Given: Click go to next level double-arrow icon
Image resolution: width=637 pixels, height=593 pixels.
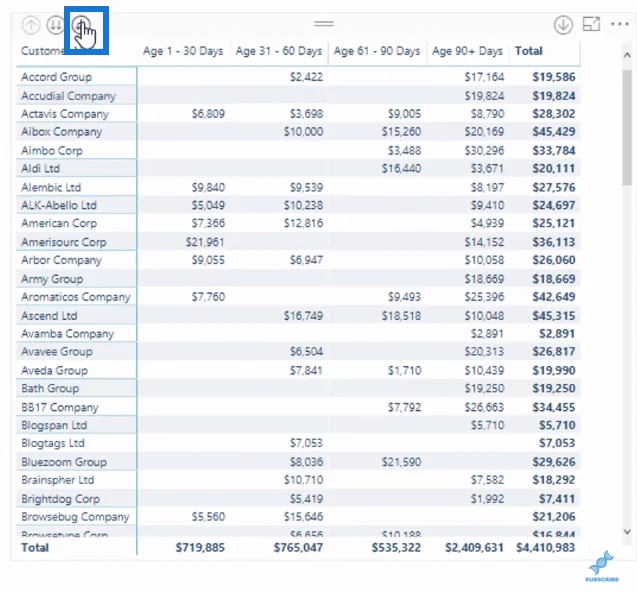Looking at the screenshot, I should click(x=56, y=25).
